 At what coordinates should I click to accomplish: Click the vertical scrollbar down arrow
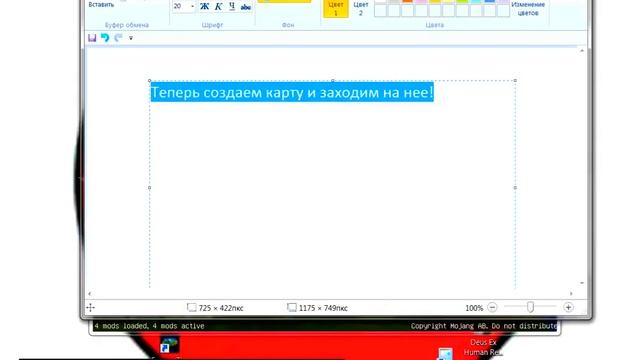click(582, 283)
